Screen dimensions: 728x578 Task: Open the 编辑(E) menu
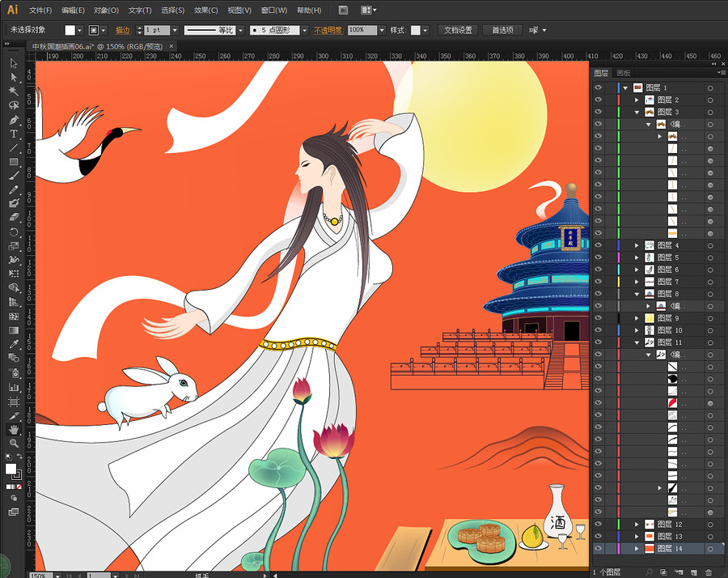(73, 10)
